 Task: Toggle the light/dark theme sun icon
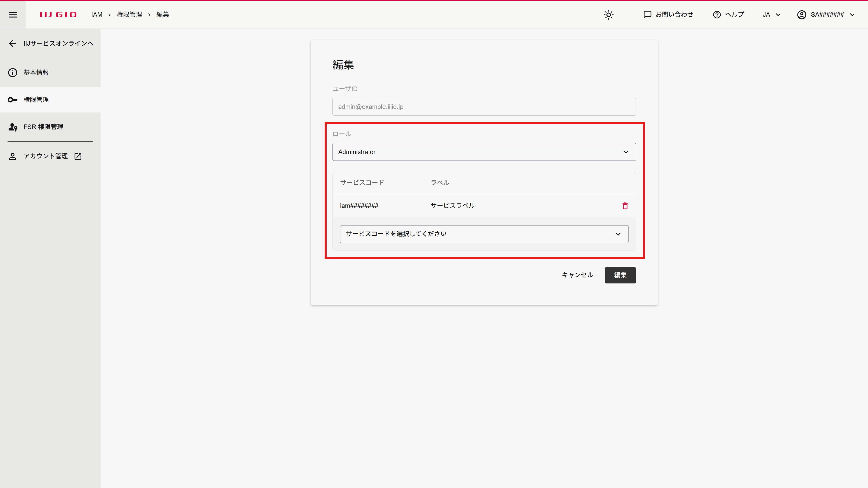point(609,14)
